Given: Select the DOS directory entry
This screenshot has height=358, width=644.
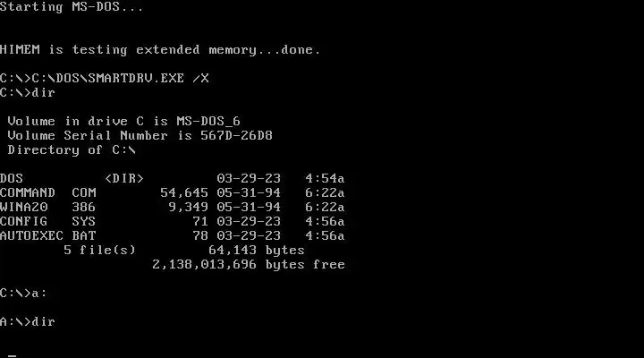Looking at the screenshot, I should [172, 178].
